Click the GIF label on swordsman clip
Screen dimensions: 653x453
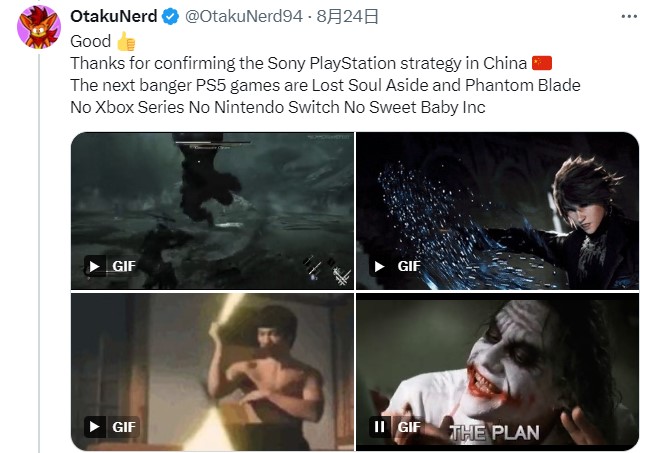[x=409, y=266]
